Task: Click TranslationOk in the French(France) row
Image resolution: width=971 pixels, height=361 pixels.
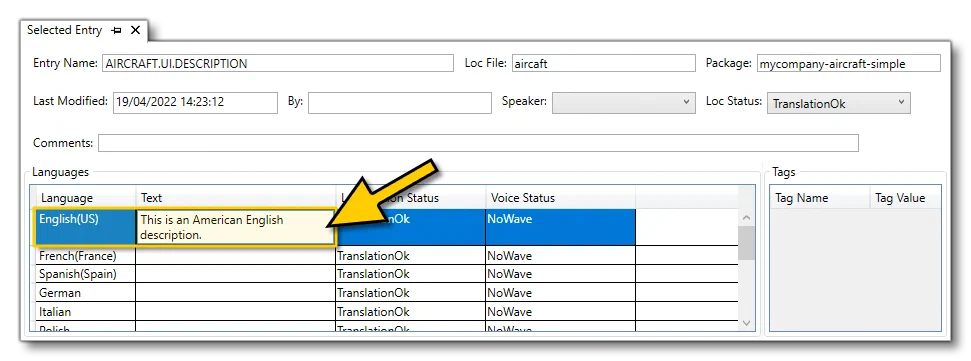Action: 410,256
